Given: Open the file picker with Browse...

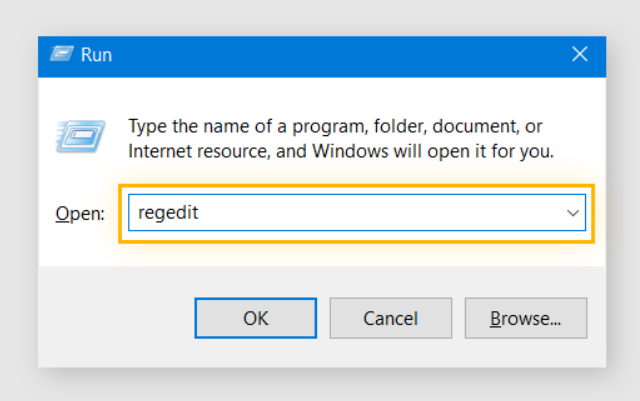Looking at the screenshot, I should coord(526,318).
